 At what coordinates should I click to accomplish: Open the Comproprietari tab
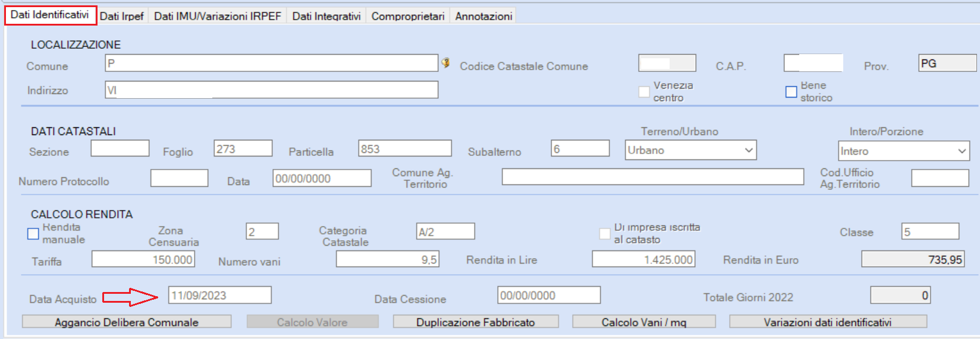click(408, 16)
